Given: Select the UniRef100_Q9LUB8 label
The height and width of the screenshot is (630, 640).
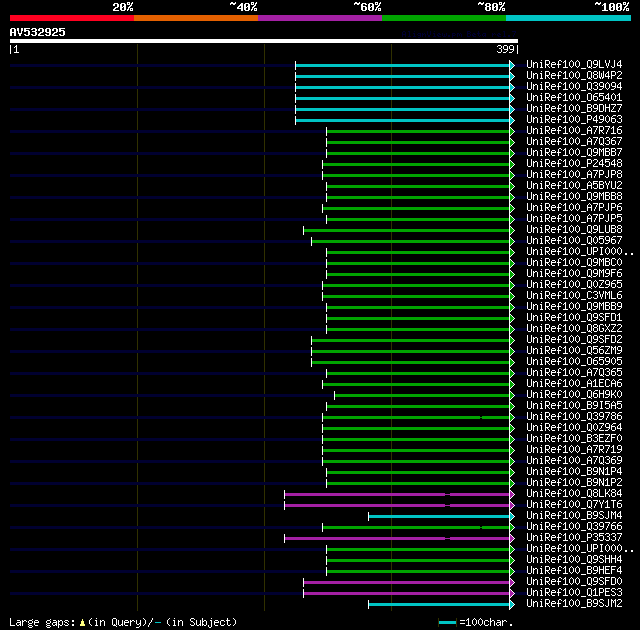Looking at the screenshot, I should [574, 230].
